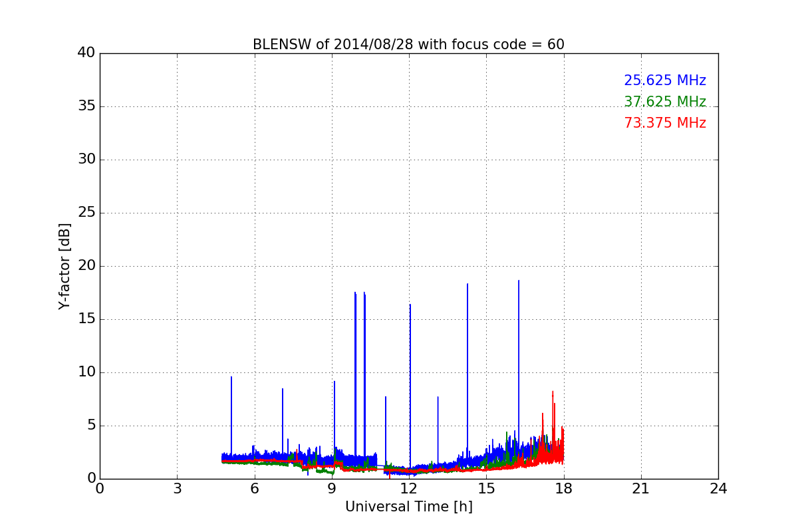The height and width of the screenshot is (532, 798).
Task: Click the y-axis tick label "10"
Action: click(86, 372)
